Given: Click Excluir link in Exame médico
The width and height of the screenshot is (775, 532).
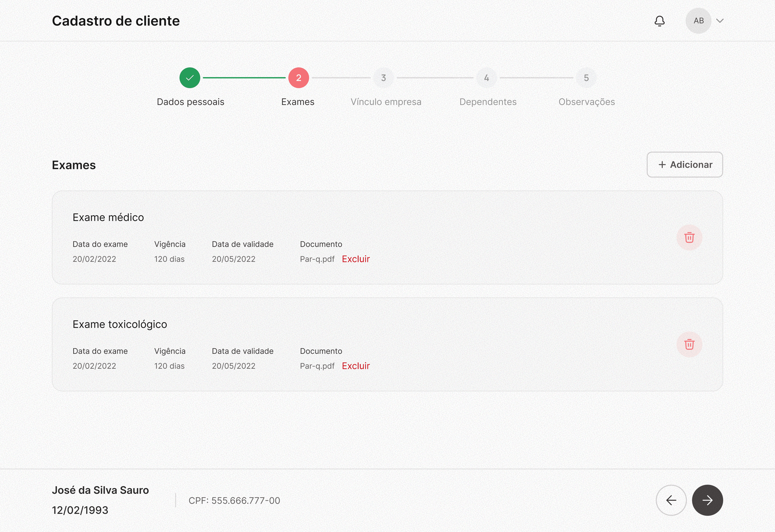Looking at the screenshot, I should (356, 259).
